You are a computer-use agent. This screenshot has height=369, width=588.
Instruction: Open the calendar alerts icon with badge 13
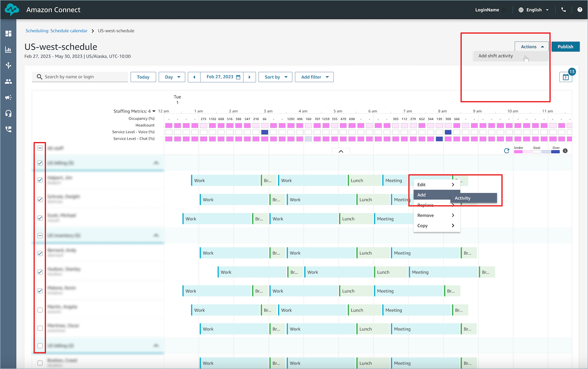click(x=565, y=77)
